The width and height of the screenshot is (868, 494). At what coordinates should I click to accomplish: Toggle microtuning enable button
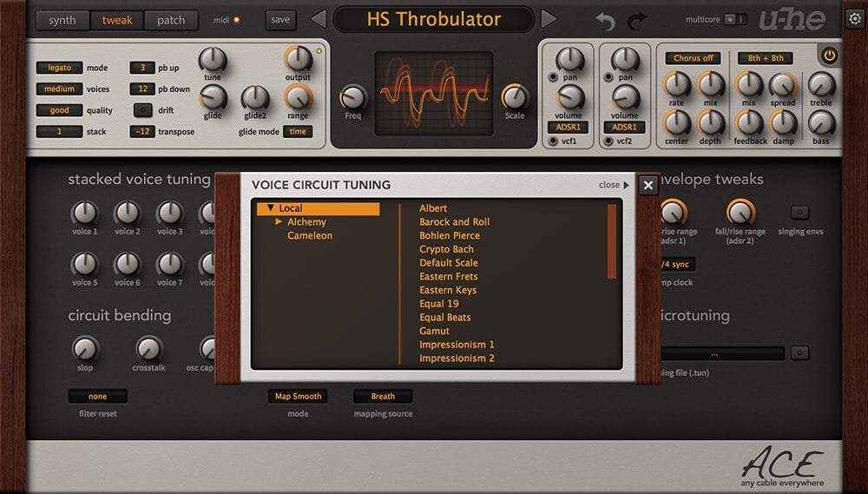pos(799,352)
